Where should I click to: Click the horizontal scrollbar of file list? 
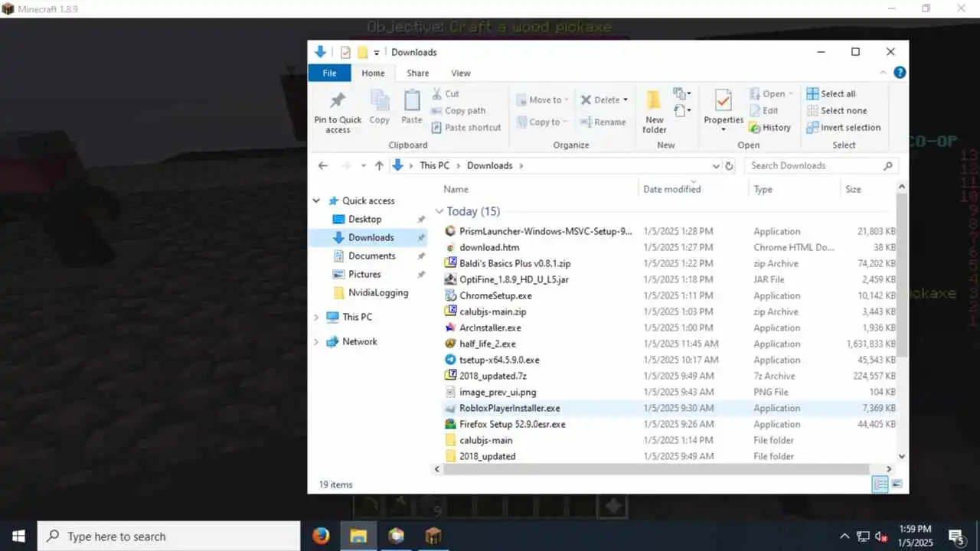[x=658, y=469]
